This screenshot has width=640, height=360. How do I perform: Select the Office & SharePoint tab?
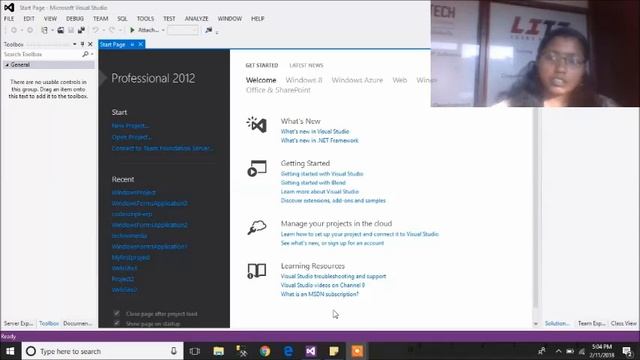[x=278, y=90]
